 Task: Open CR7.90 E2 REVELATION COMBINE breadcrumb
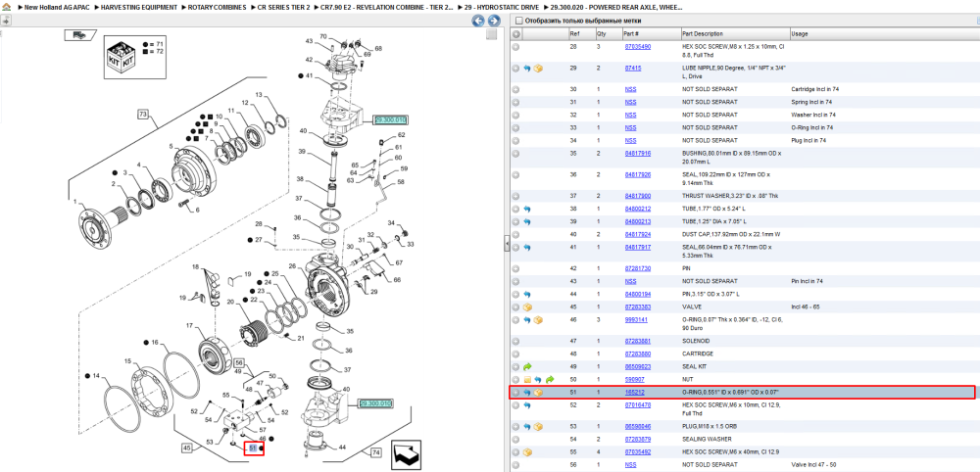coord(386,7)
